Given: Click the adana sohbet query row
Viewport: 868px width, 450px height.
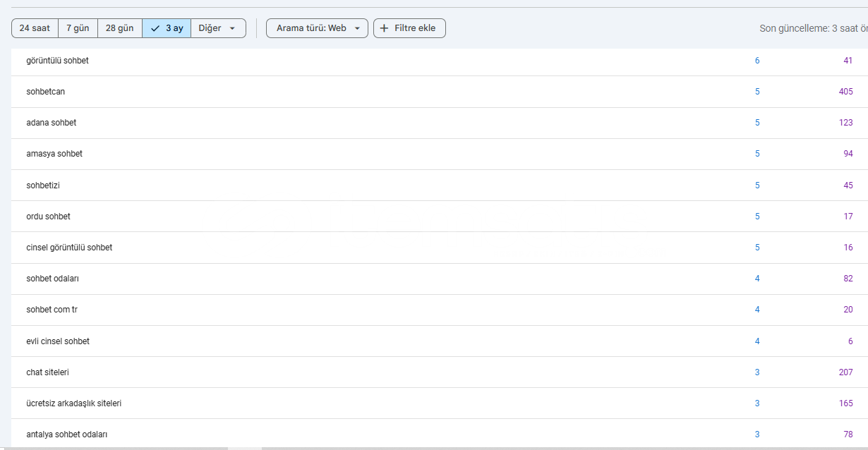Looking at the screenshot, I should pos(440,123).
